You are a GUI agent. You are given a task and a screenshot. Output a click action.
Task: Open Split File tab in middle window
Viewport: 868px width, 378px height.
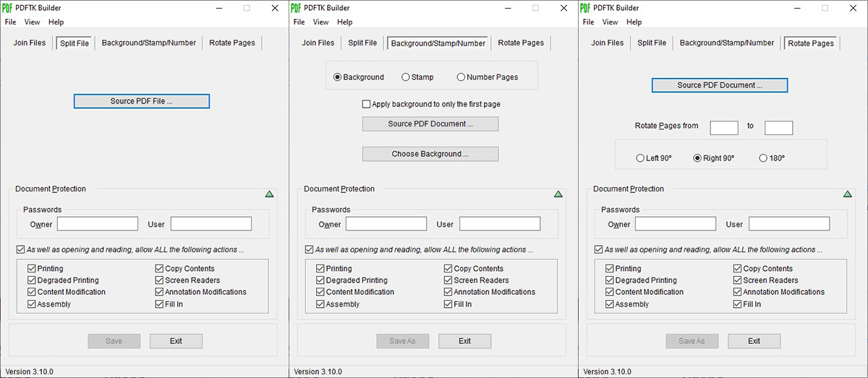(362, 43)
